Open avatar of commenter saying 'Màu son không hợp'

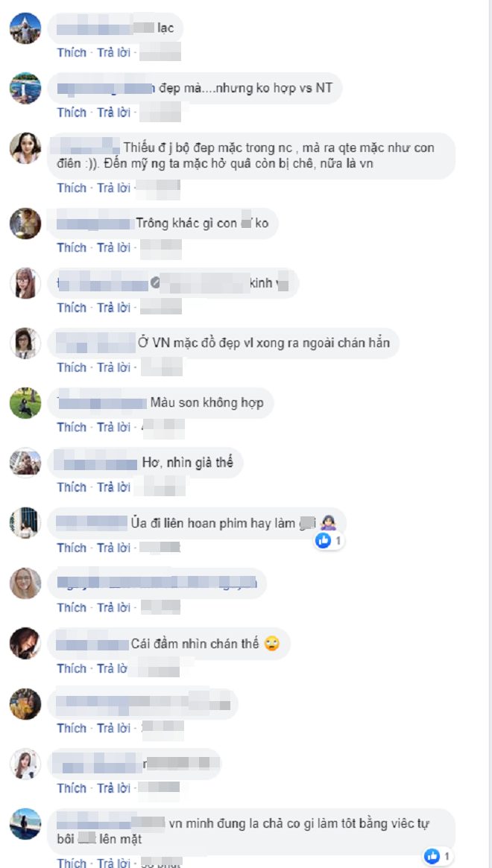pyautogui.click(x=25, y=403)
